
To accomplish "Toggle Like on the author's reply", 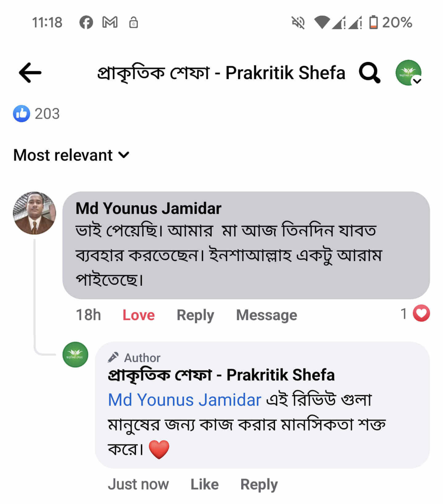I will [x=205, y=484].
